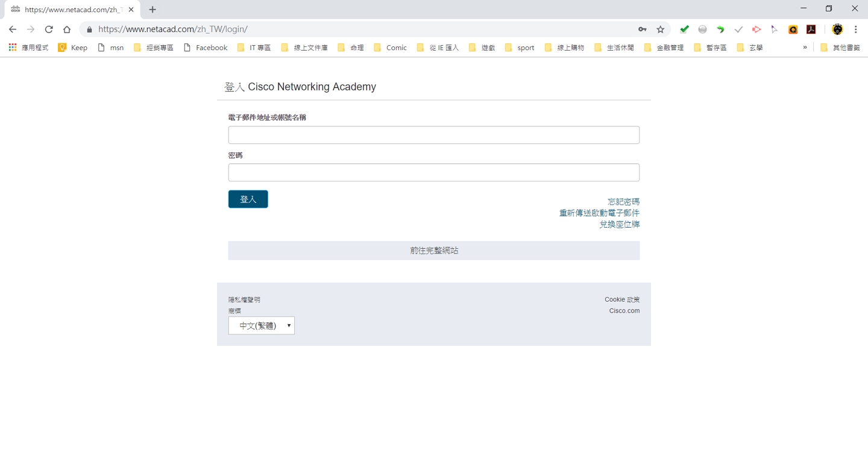Click the orange square extension icon
868x465 pixels.
click(793, 29)
